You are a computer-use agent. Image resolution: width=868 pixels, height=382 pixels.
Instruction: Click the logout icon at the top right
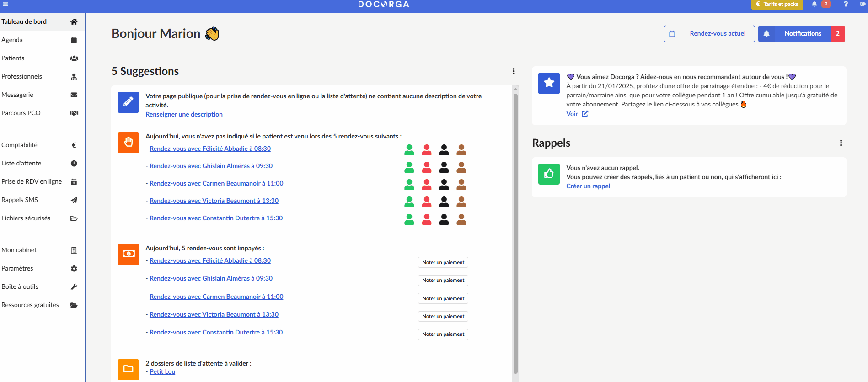(x=863, y=4)
